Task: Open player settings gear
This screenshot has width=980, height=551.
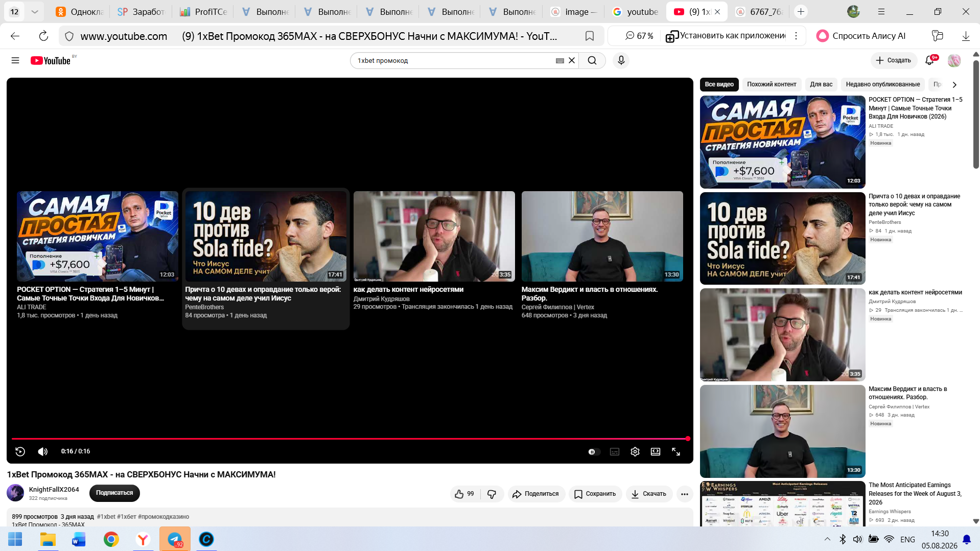Action: coord(635,452)
